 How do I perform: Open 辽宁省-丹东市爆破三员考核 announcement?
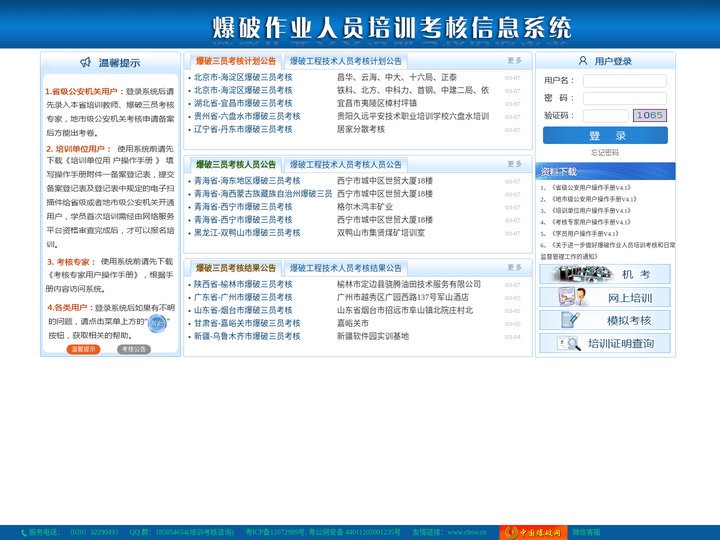click(243, 129)
